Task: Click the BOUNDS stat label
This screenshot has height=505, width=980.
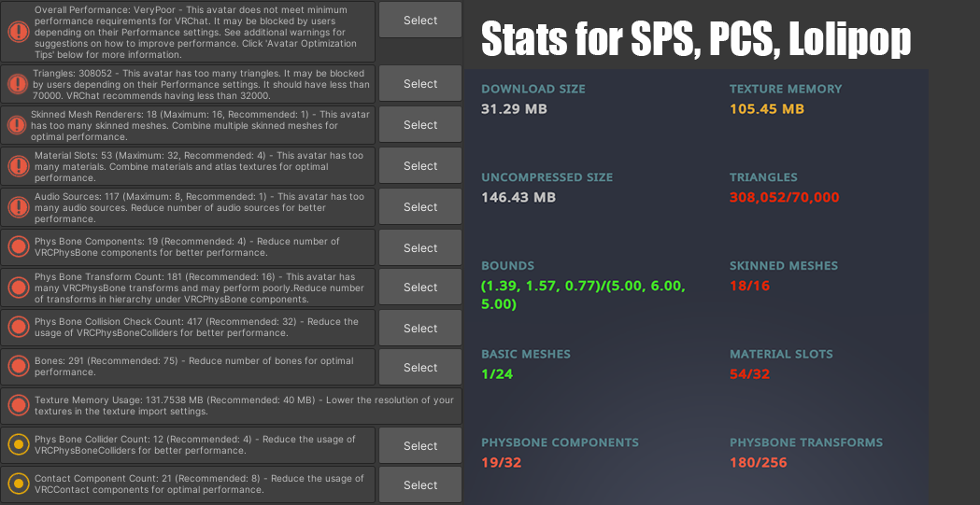Action: pos(507,266)
